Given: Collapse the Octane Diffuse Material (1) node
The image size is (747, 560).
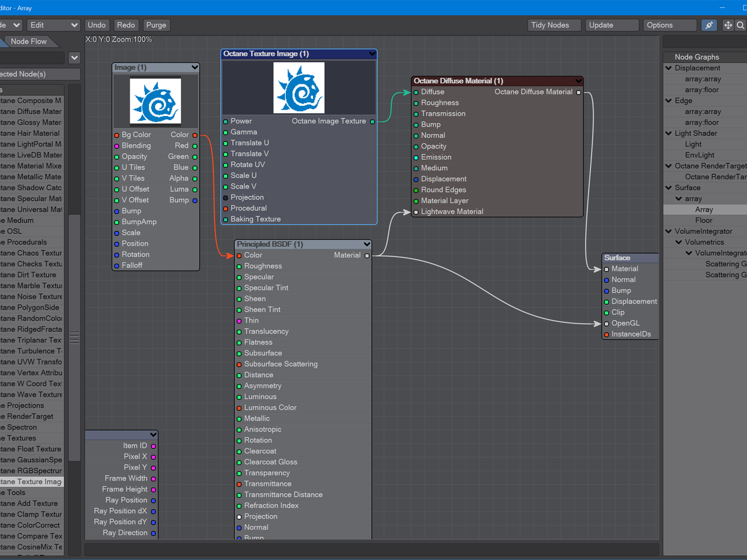Looking at the screenshot, I should click(578, 81).
